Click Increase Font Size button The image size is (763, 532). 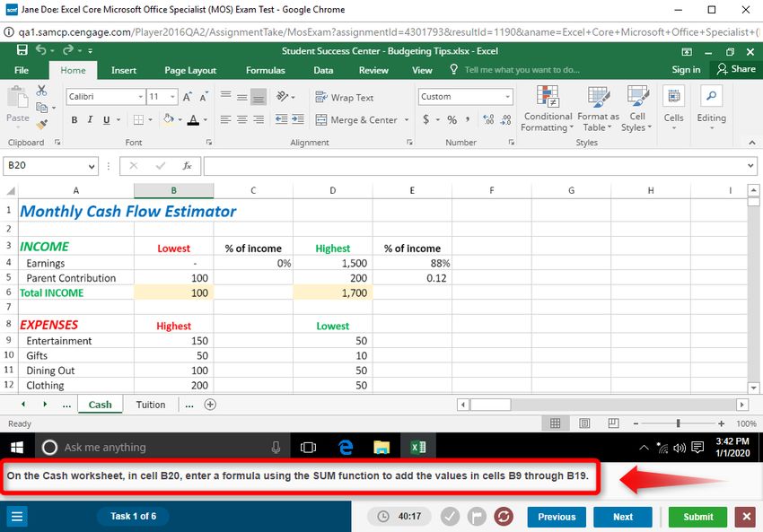click(188, 97)
